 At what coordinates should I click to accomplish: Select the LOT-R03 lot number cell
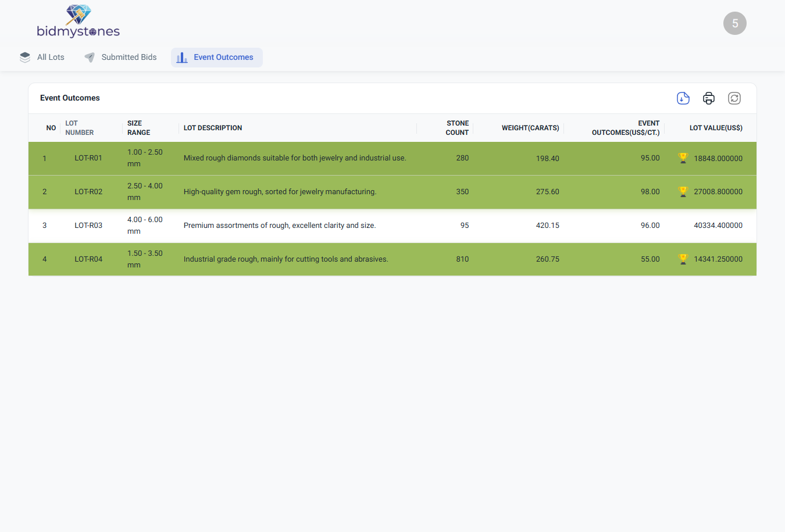click(88, 226)
